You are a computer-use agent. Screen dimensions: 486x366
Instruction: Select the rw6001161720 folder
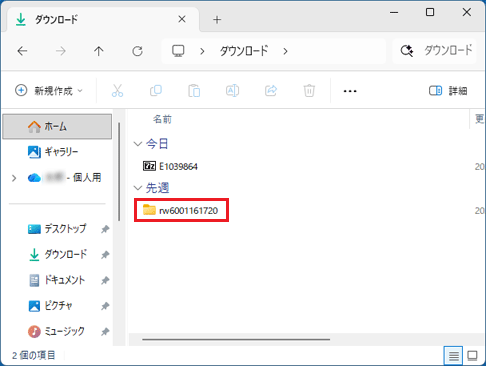[x=181, y=210]
